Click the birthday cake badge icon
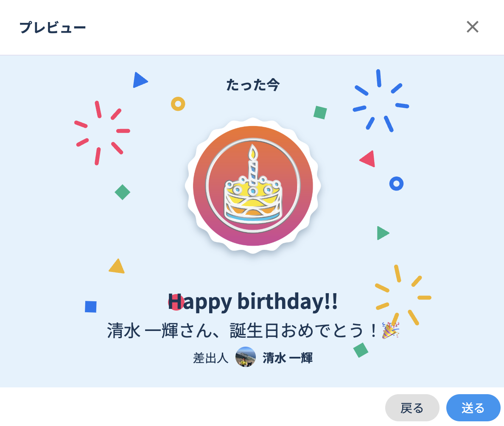 253,186
